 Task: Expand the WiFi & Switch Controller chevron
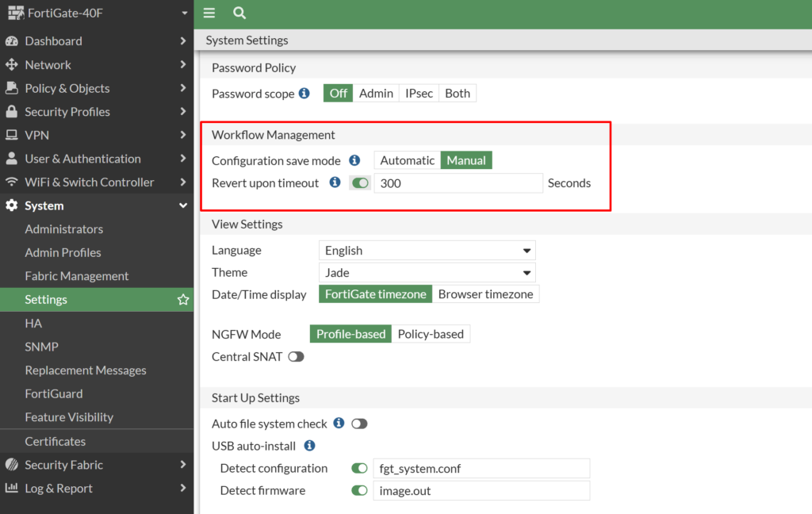pos(183,182)
